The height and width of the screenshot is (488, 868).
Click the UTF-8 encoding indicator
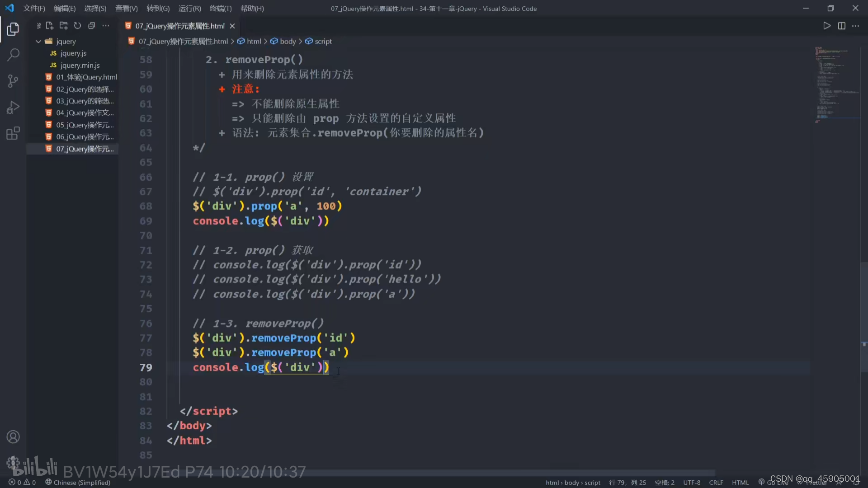(691, 483)
